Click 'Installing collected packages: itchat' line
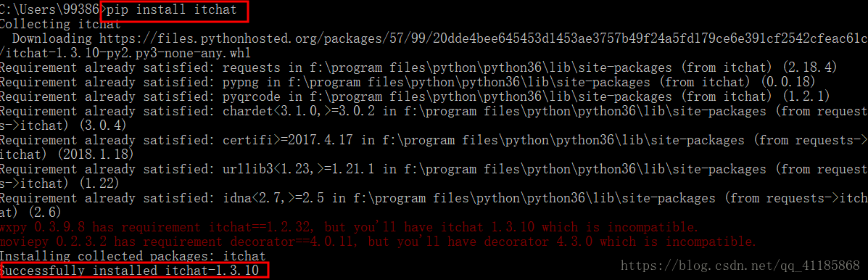The image size is (868, 280). pos(133,256)
